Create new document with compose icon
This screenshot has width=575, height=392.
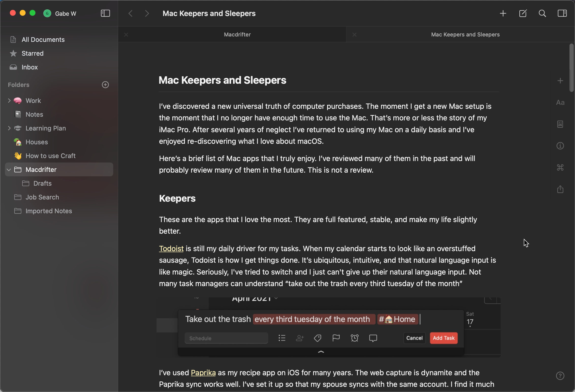point(523,13)
